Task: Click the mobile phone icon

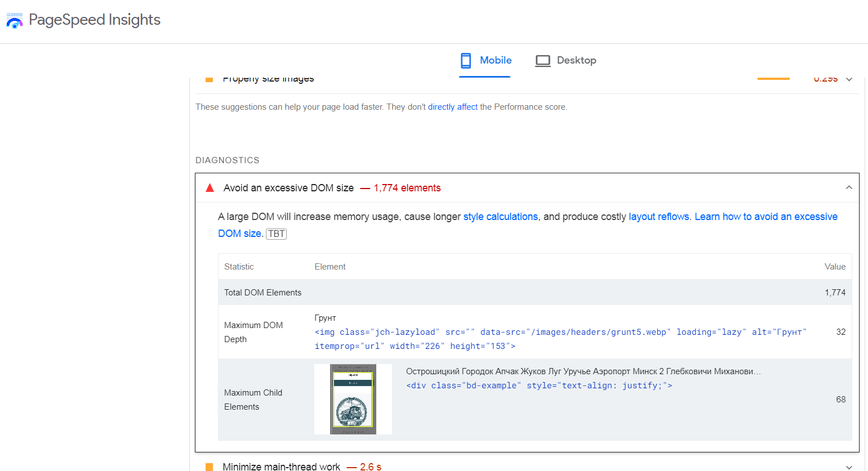Action: 466,60
